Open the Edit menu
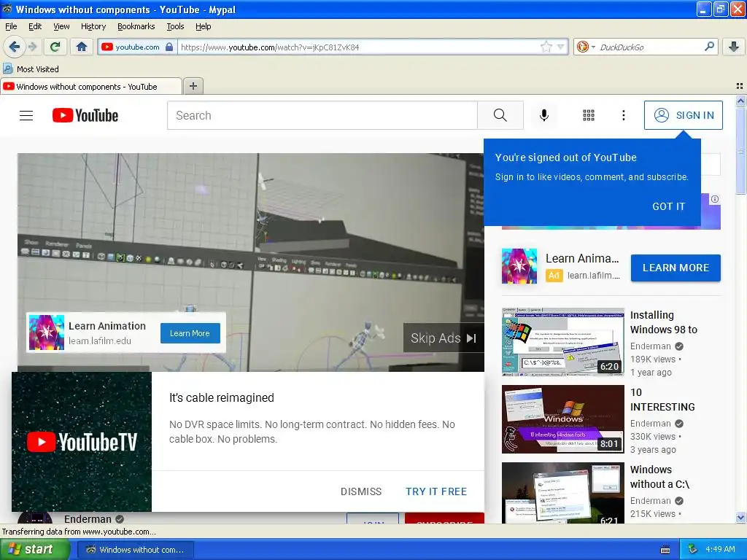The image size is (747, 560). pos(35,26)
